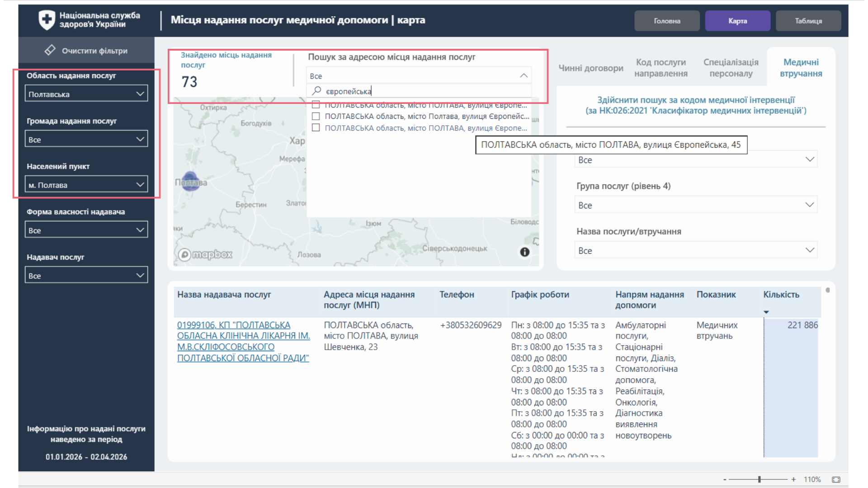Click the Лозова label on the map
868x488 pixels.
tap(309, 255)
